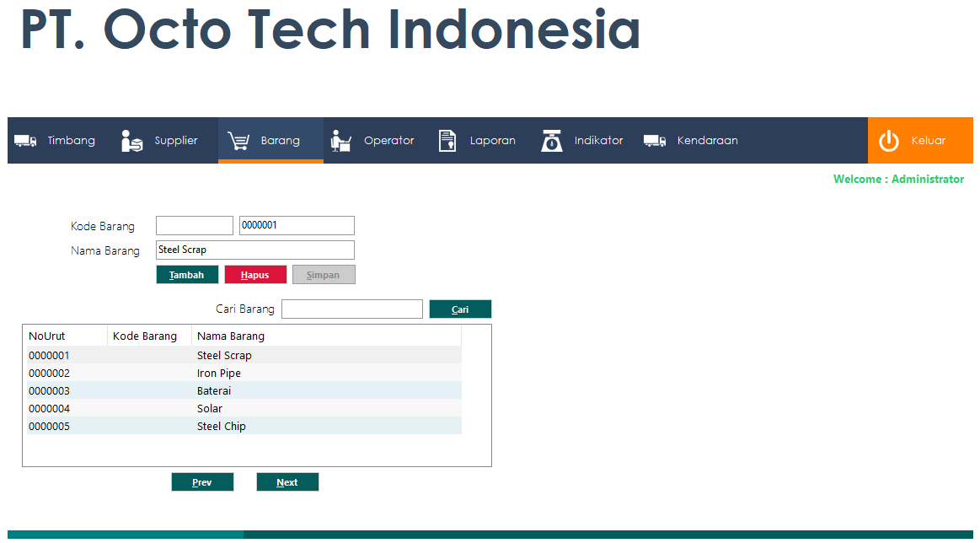980x543 pixels.
Task: Click the Timbang truck icon
Action: coord(25,141)
